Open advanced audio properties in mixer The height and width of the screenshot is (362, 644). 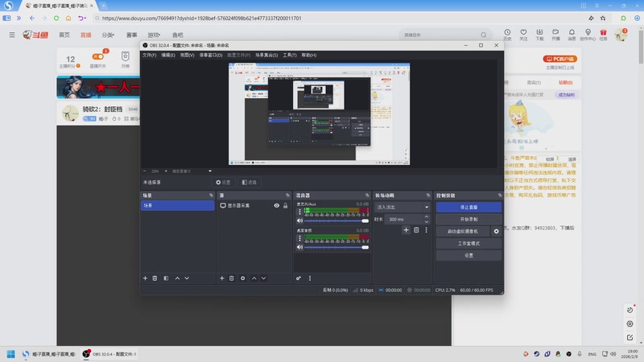[299, 278]
